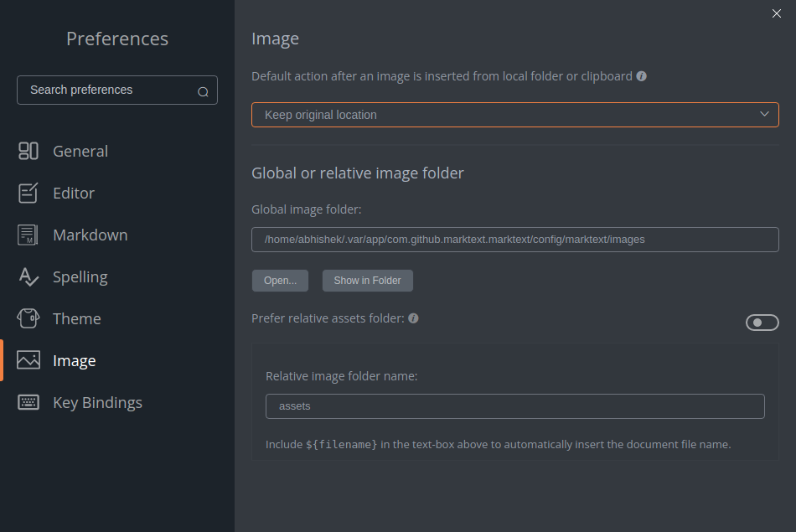
Task: Click the info icon beside default action text
Action: coord(641,75)
